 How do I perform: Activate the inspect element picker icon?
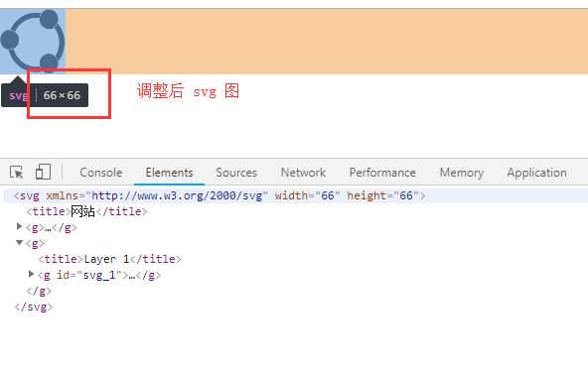pyautogui.click(x=16, y=173)
